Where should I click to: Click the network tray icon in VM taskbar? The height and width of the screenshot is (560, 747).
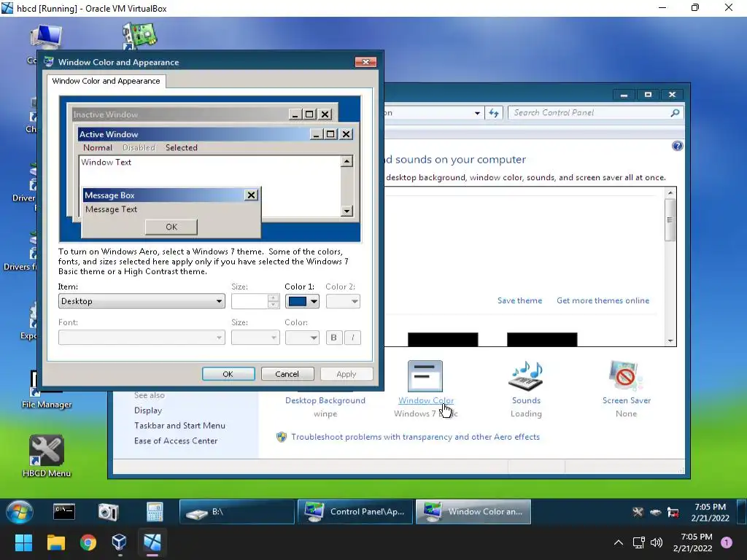tap(673, 513)
